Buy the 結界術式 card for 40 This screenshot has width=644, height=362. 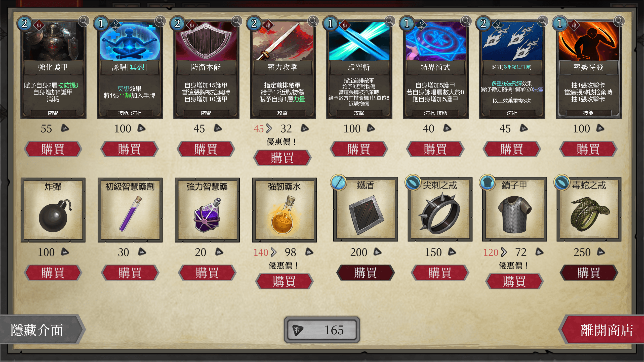click(435, 149)
